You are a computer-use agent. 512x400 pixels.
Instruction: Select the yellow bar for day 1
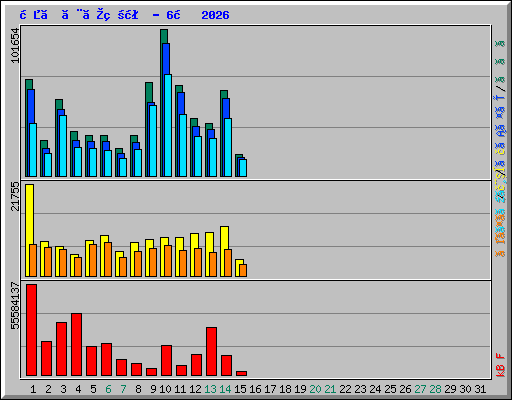[29, 230]
